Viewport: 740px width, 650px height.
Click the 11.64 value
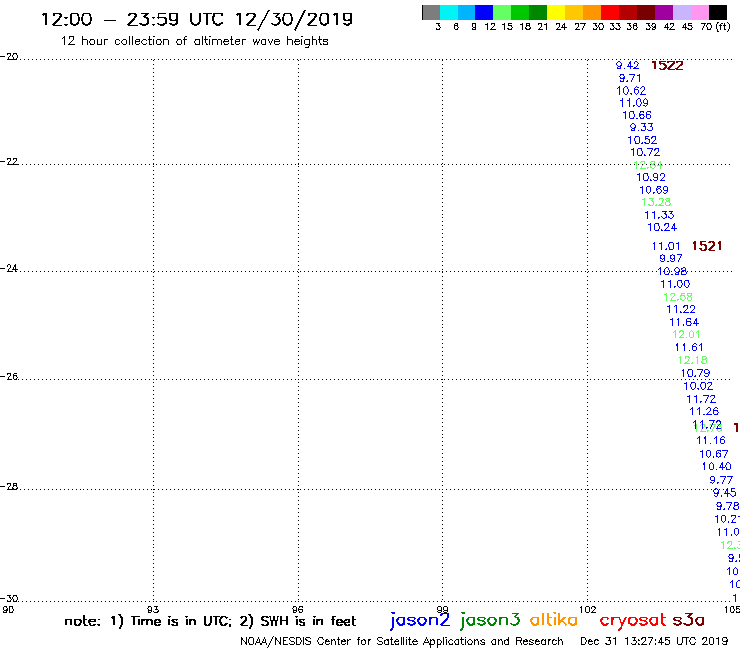point(684,322)
